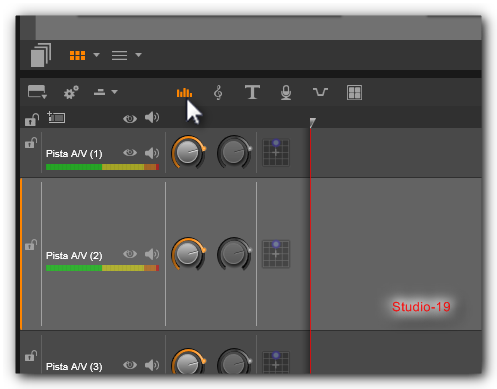
Task: Open the multi-camera grid icon
Action: (354, 92)
